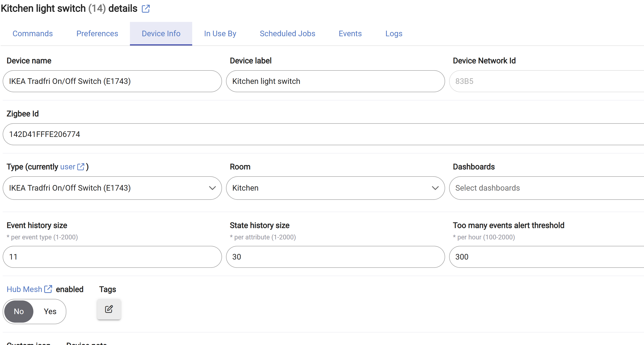Click the 'per event type (1-2000)' hint

coord(42,237)
